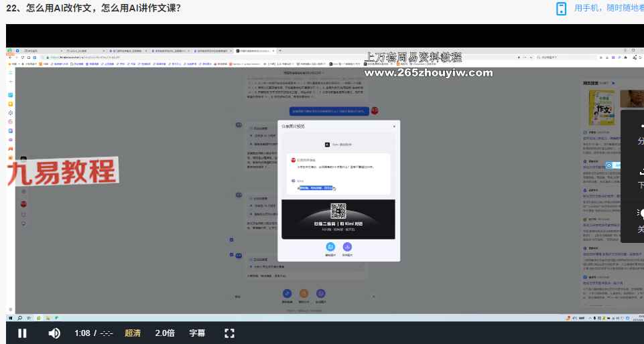The image size is (644, 344).
Task: Toggle 字幕 subtitles
Action: coord(197,333)
